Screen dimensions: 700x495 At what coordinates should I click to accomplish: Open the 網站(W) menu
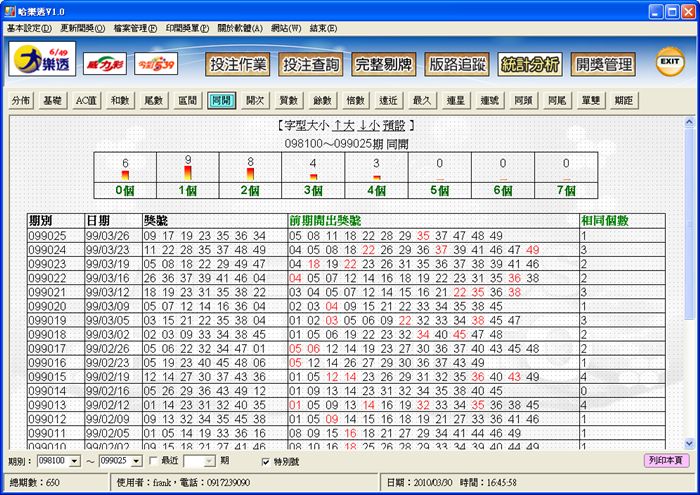[286, 28]
